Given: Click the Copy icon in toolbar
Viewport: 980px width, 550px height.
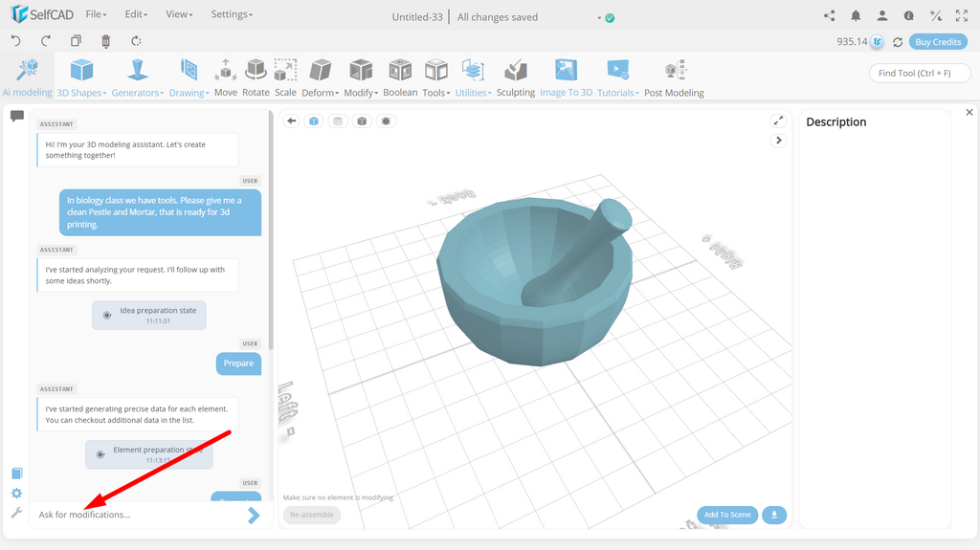Looking at the screenshot, I should tap(76, 41).
